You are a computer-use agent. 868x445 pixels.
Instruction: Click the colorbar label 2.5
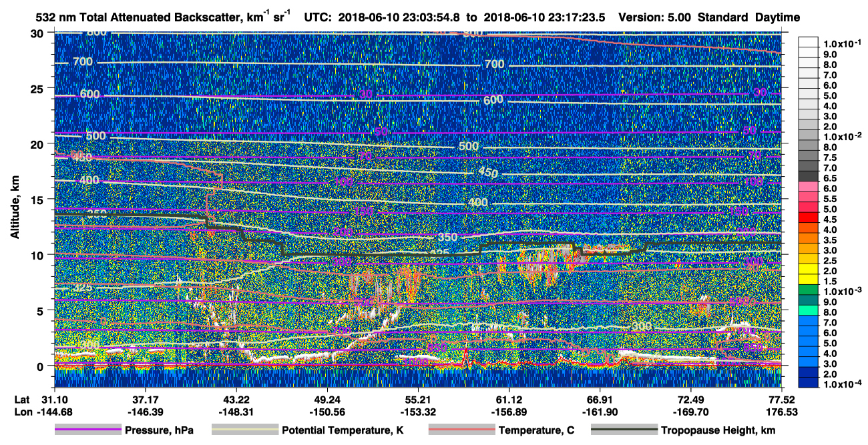coord(829,260)
